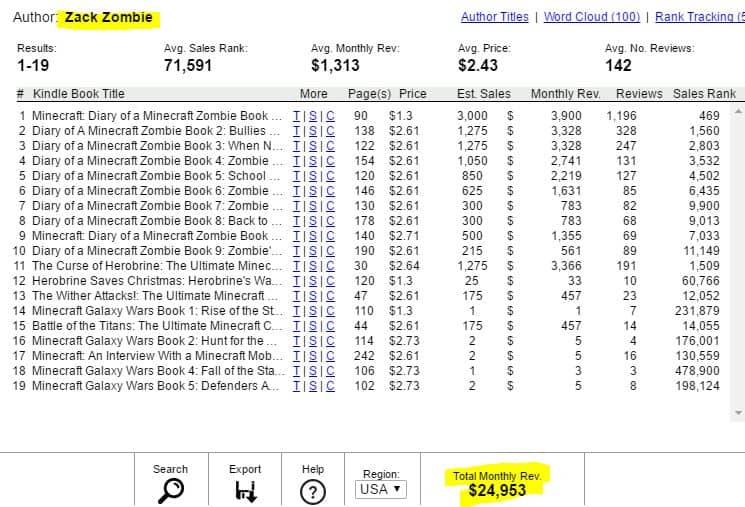Click the T link for book 1
Image resolution: width=745 pixels, height=507 pixels.
(296, 116)
